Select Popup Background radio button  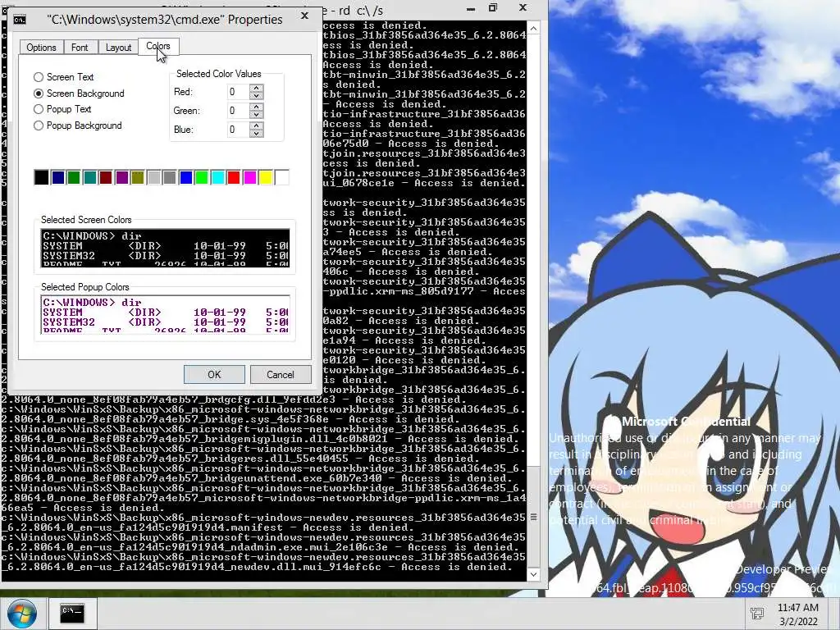tap(39, 126)
